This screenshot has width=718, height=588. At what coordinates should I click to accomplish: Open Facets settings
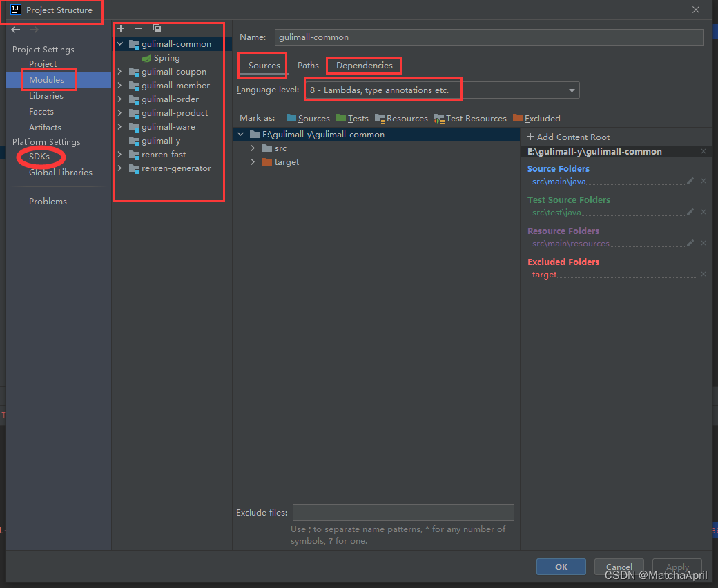(x=41, y=111)
